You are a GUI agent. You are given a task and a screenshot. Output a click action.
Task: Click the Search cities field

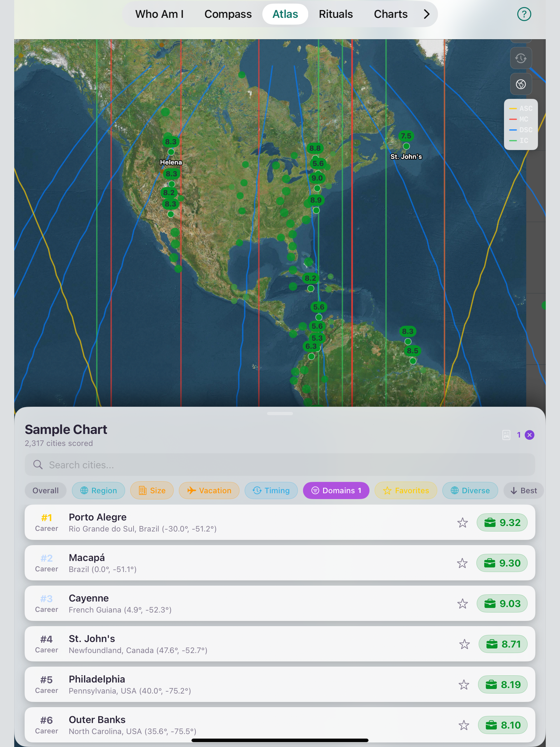[x=280, y=465]
